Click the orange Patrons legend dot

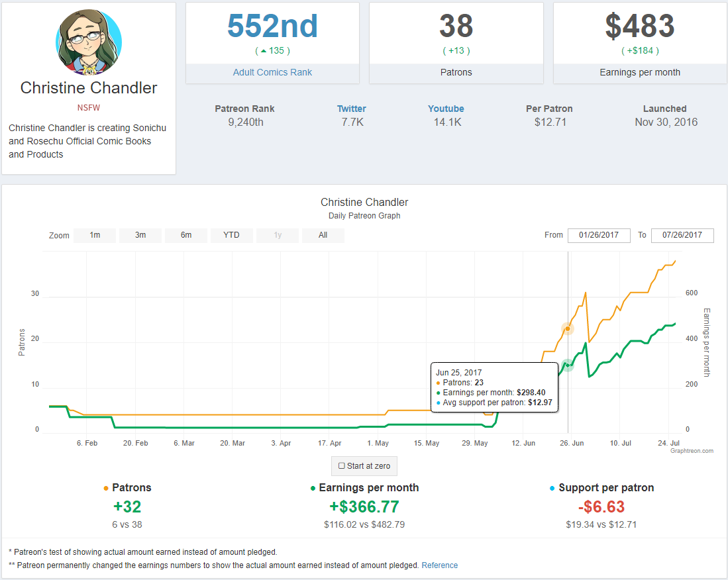tap(106, 488)
